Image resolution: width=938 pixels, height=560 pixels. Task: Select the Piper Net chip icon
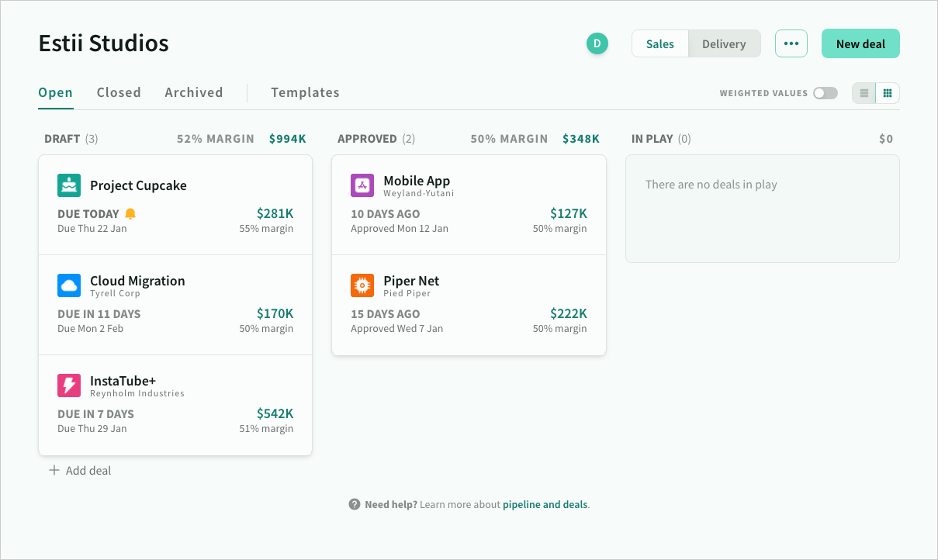(362, 285)
